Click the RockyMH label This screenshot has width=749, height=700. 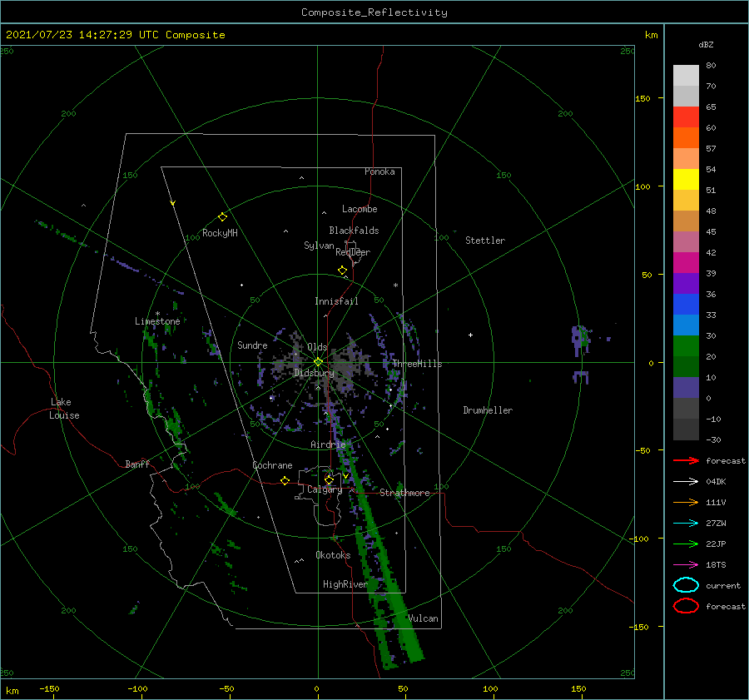pyautogui.click(x=220, y=233)
